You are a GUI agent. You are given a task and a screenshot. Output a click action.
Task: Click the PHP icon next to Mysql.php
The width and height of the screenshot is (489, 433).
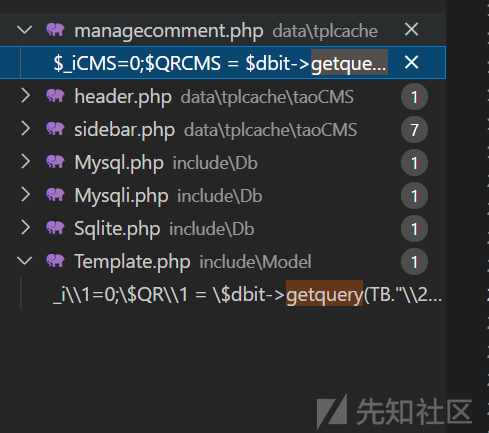55,162
